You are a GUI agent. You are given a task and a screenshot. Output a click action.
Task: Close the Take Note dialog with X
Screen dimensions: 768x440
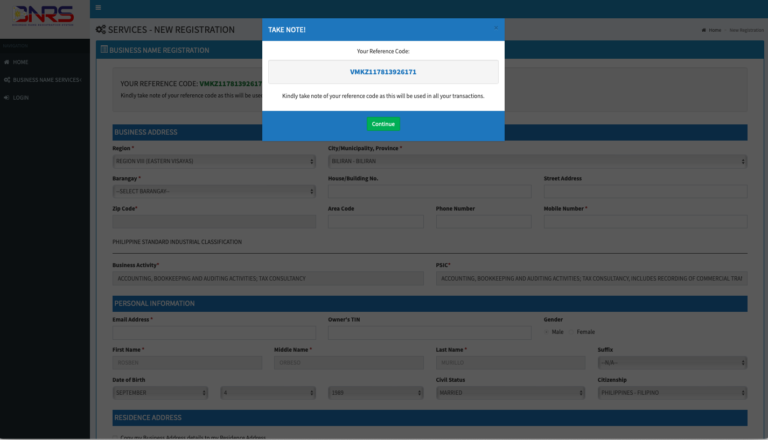pos(496,28)
